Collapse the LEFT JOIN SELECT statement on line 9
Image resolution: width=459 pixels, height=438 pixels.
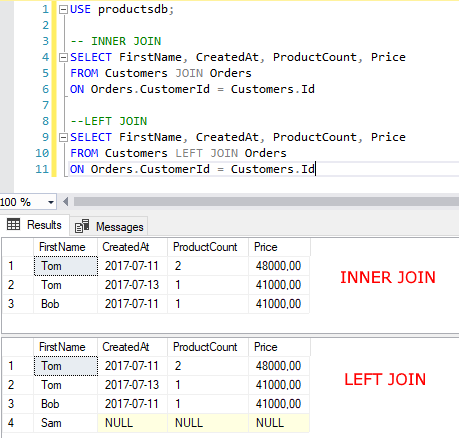63,137
